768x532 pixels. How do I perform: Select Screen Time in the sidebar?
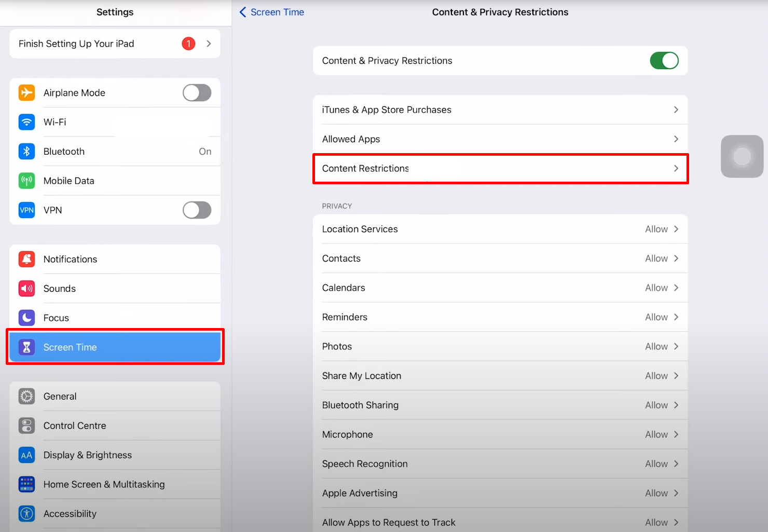115,347
